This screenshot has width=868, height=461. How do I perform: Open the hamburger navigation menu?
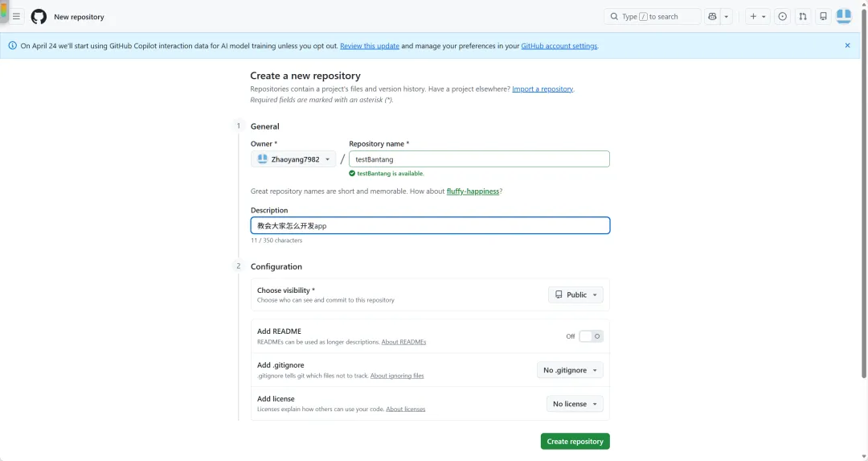(16, 16)
